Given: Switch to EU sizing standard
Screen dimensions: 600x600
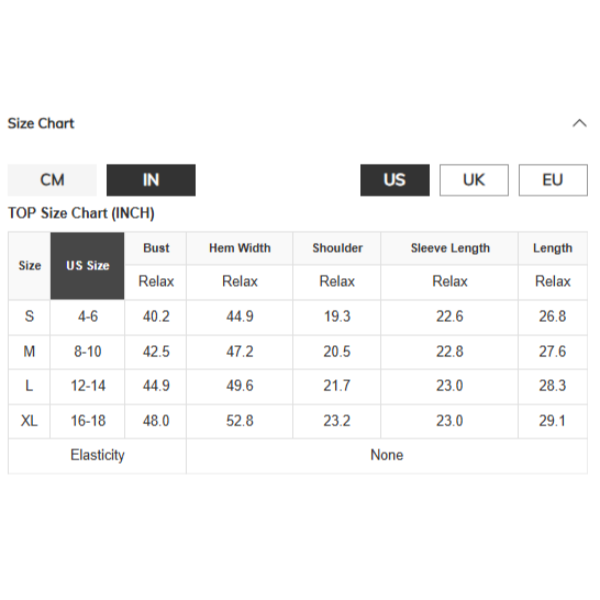Looking at the screenshot, I should tap(553, 180).
